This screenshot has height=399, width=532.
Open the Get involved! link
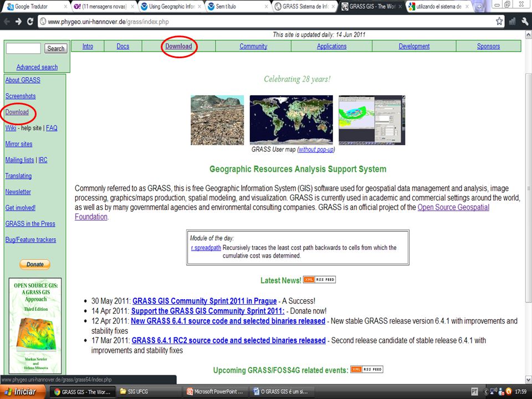coord(21,208)
